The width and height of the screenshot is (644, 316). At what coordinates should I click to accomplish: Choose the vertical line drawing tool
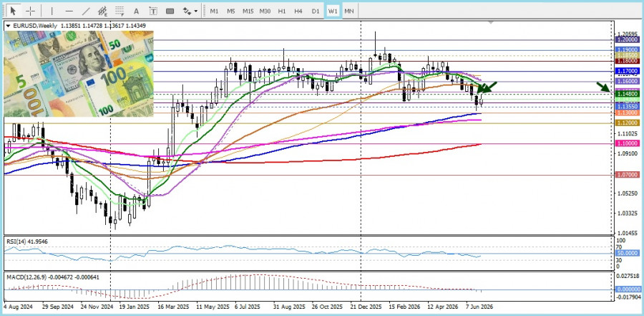pyautogui.click(x=52, y=11)
